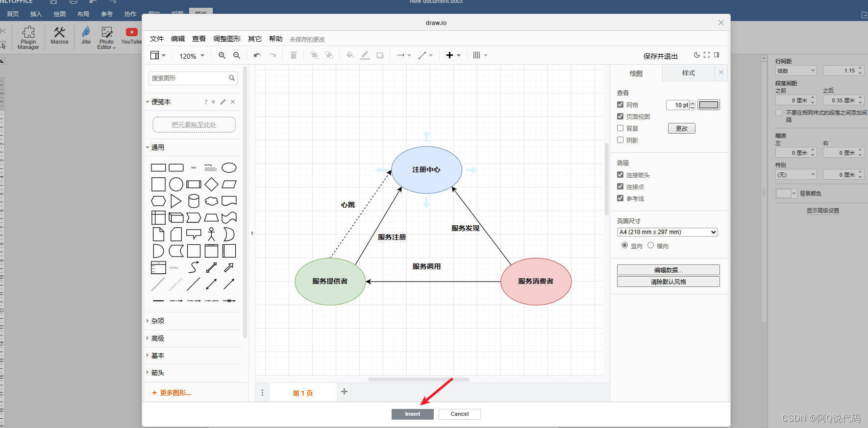Open the 调整图形 menu
The height and width of the screenshot is (428, 868).
(227, 39)
